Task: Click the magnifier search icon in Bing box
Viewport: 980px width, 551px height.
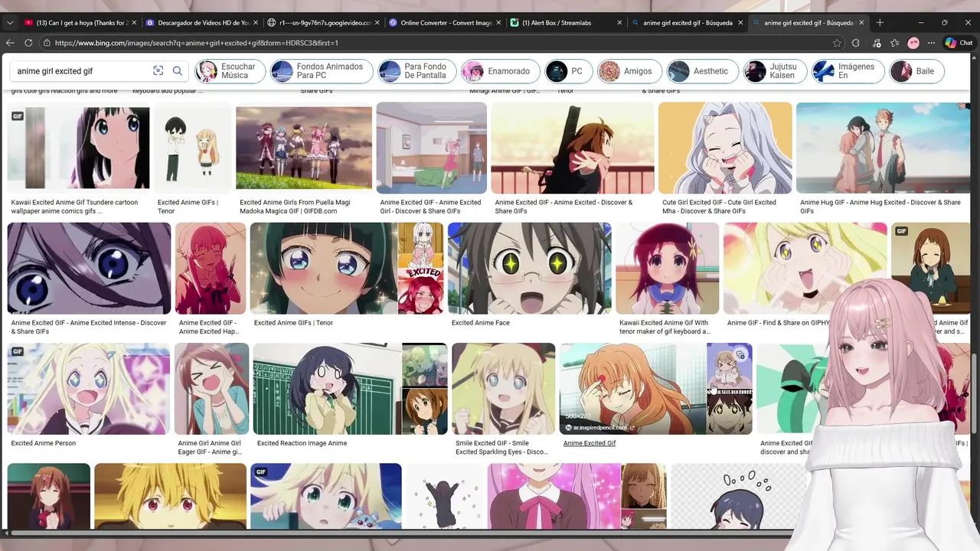Action: pyautogui.click(x=178, y=71)
